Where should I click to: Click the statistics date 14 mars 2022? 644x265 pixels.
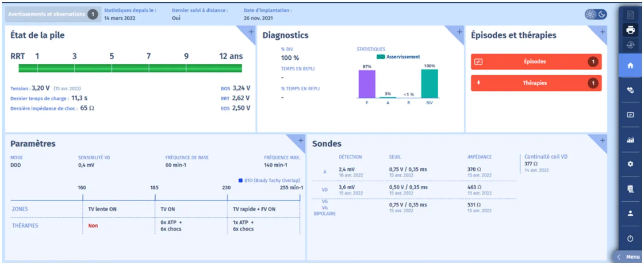[120, 18]
